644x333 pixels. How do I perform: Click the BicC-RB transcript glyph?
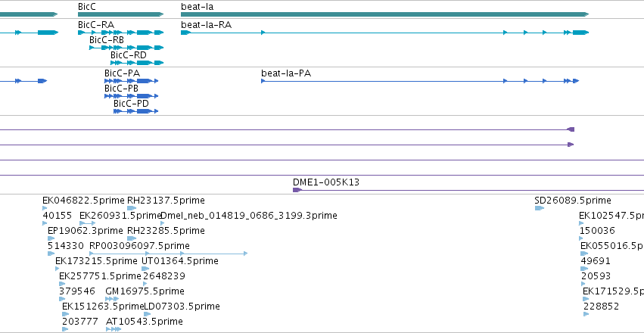point(126,48)
